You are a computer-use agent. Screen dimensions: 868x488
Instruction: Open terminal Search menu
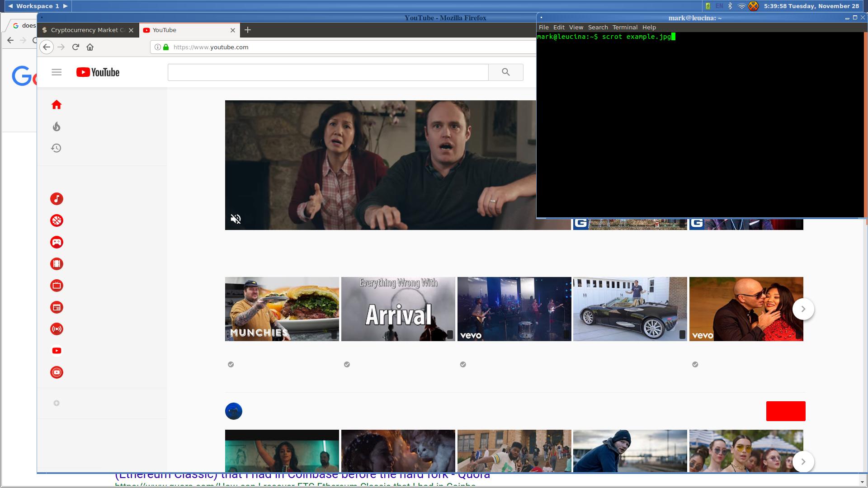click(x=598, y=28)
